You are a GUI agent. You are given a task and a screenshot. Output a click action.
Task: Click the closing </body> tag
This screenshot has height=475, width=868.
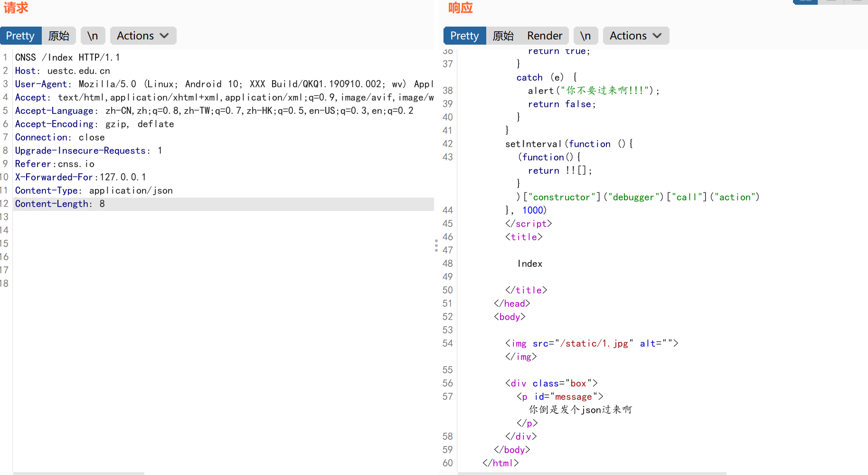(x=512, y=450)
